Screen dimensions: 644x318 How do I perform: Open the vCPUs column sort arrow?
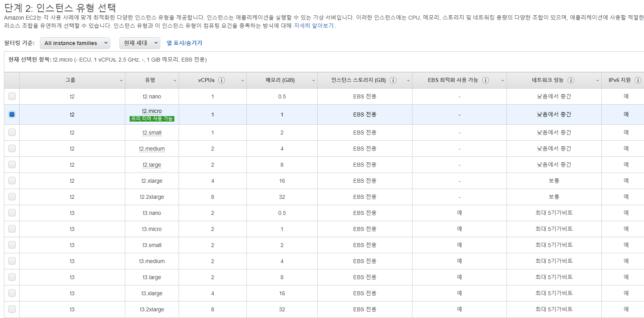coord(242,80)
